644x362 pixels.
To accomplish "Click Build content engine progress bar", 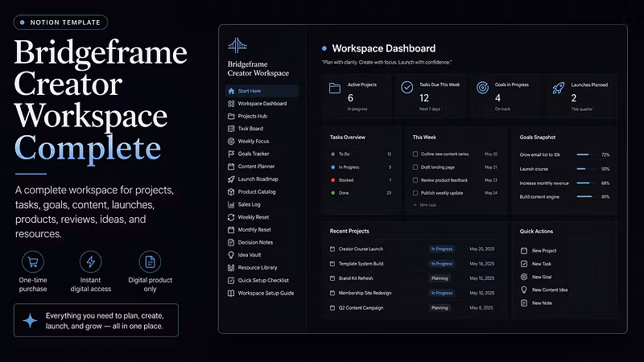I will click(x=587, y=196).
